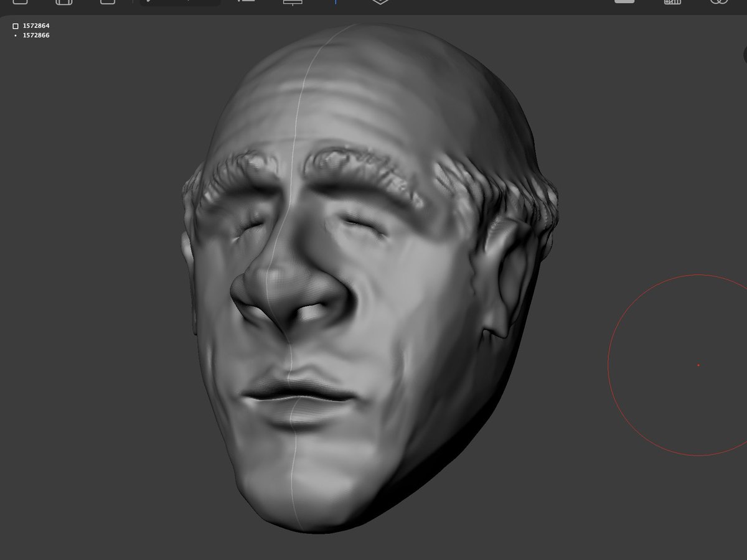This screenshot has width=747, height=560.
Task: Click the square faces icon beside 1572864
Action: pos(16,26)
